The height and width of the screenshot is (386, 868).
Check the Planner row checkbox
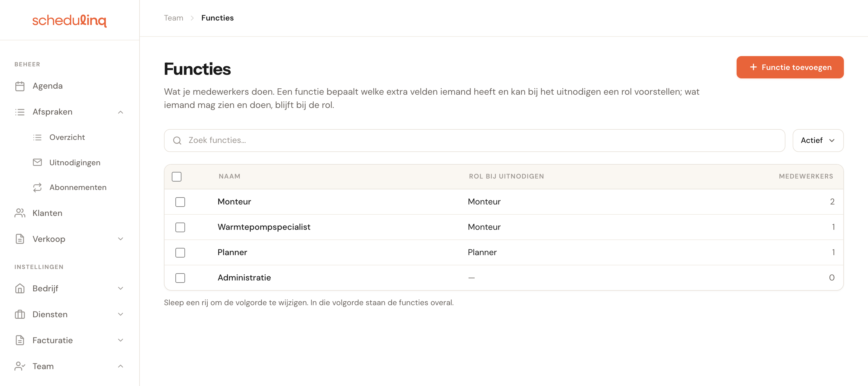click(x=180, y=252)
